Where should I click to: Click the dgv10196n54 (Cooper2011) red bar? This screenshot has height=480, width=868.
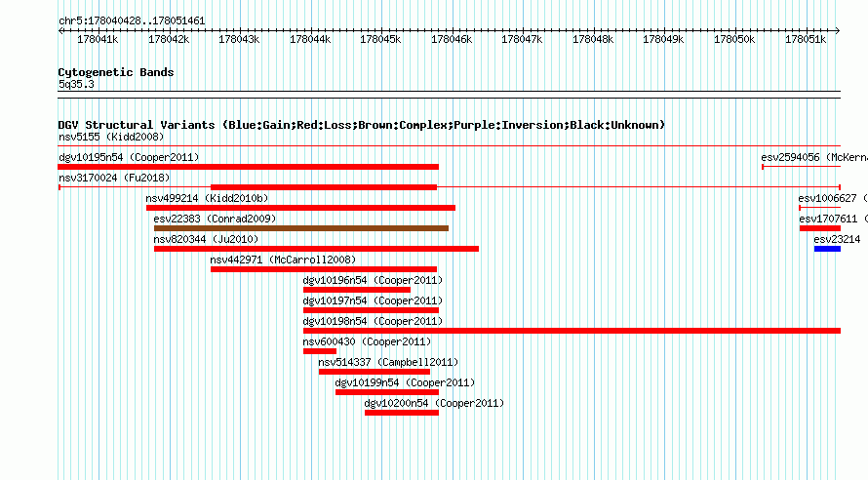tap(357, 290)
